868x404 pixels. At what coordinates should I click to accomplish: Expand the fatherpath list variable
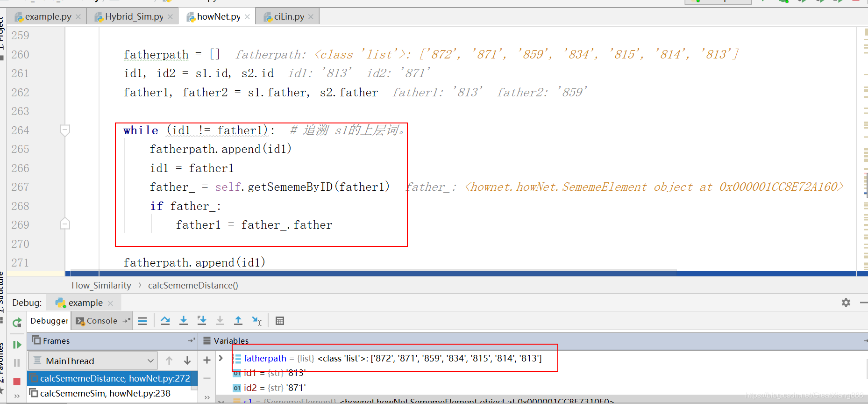(221, 358)
